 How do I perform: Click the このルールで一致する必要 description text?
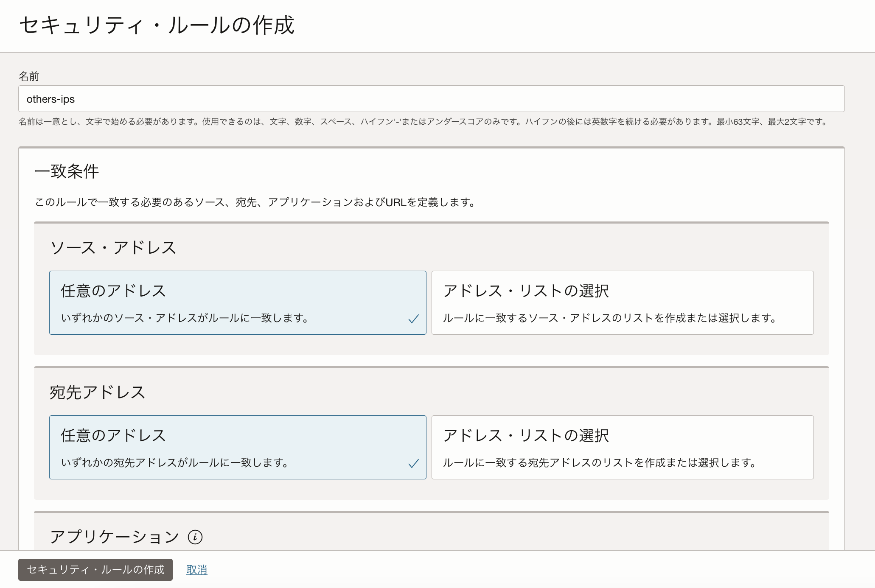coord(255,202)
